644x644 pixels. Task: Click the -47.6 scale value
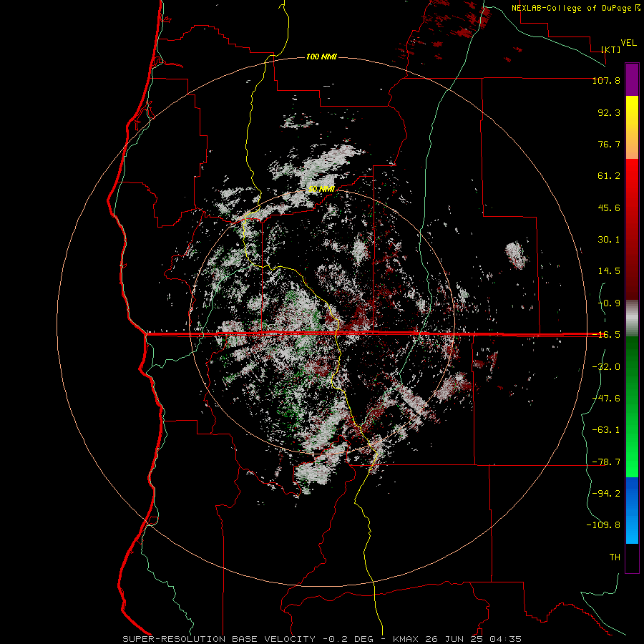[606, 399]
